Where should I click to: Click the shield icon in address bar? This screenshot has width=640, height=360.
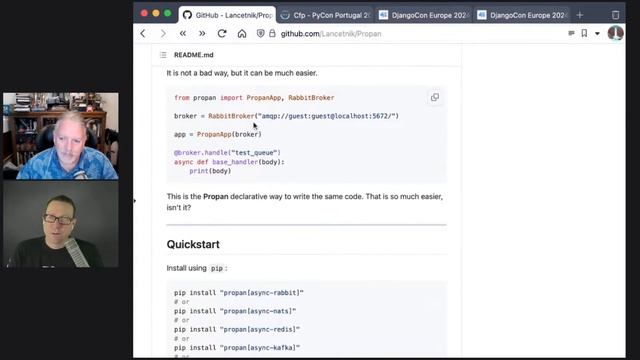pos(260,33)
